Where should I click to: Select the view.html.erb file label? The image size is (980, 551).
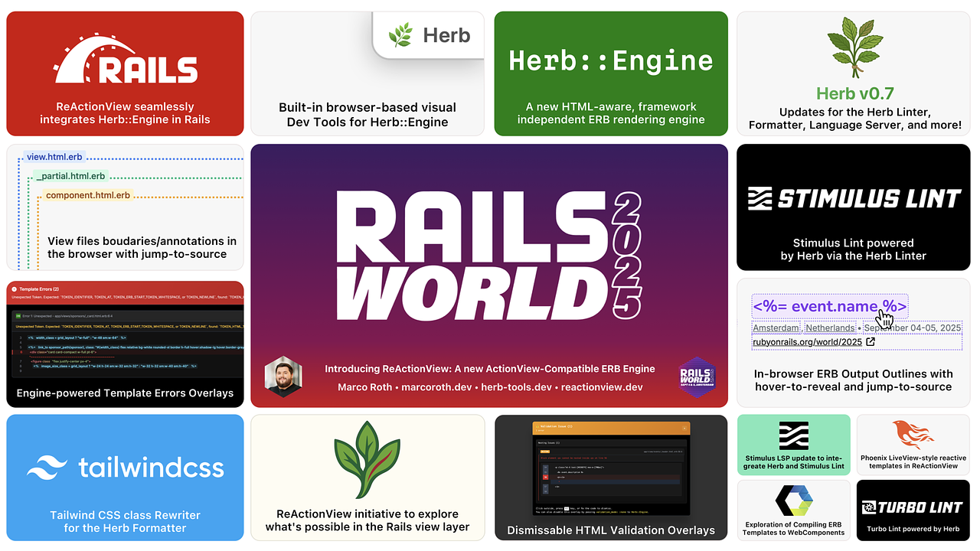coord(54,157)
